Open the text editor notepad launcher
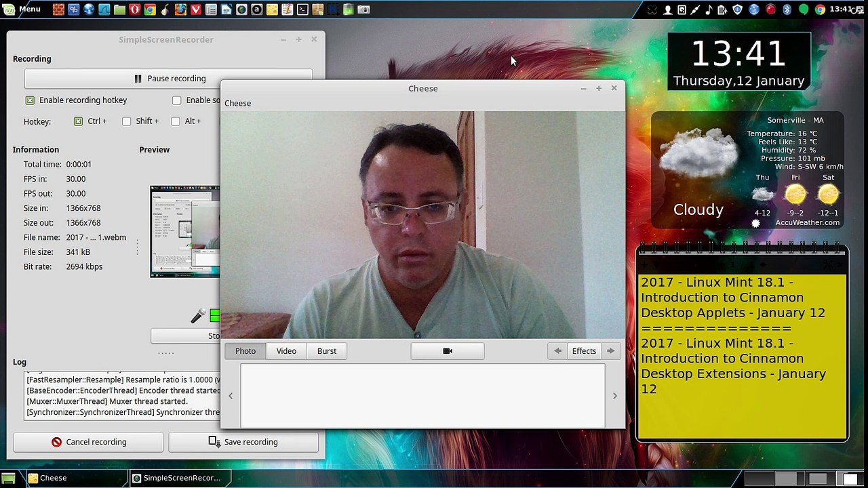 click(x=288, y=9)
